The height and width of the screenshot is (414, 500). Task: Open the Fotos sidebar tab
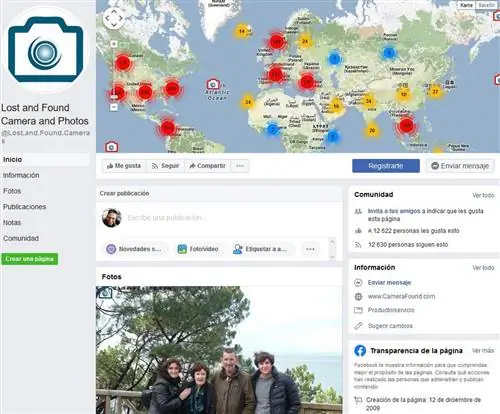pos(12,191)
